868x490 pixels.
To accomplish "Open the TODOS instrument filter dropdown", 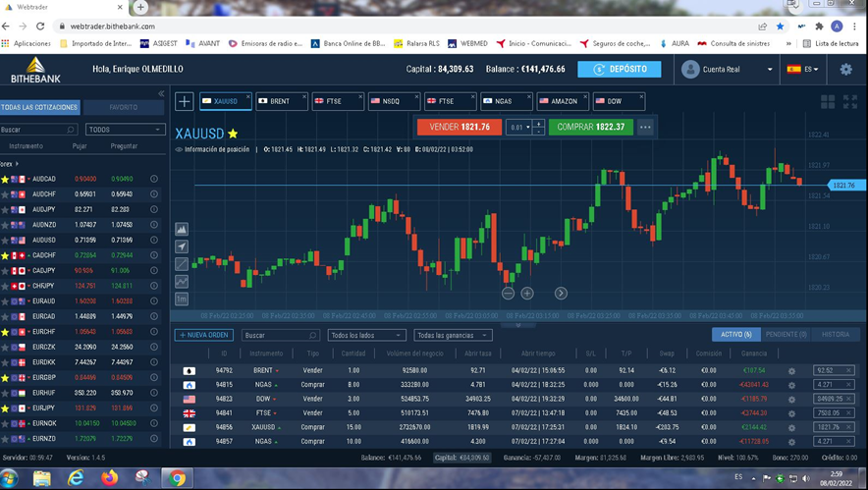I will pos(125,130).
